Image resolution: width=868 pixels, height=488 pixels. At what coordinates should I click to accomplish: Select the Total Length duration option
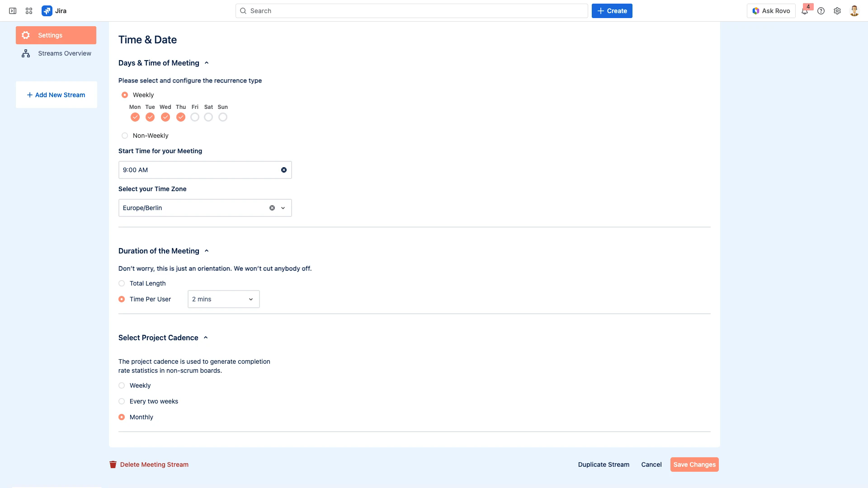pyautogui.click(x=121, y=283)
